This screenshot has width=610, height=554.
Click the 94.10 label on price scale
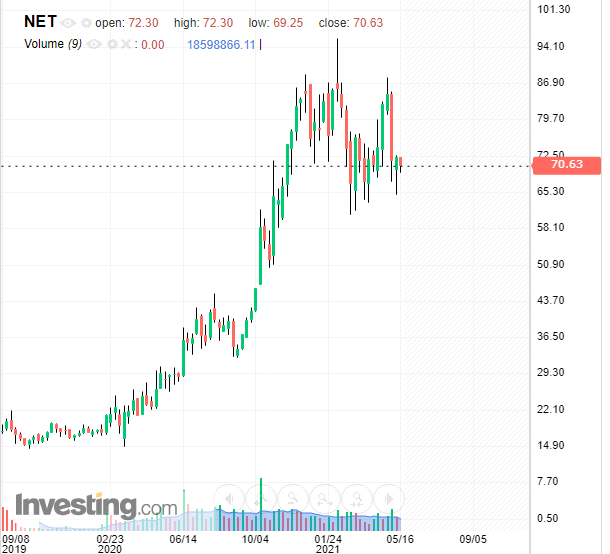553,46
